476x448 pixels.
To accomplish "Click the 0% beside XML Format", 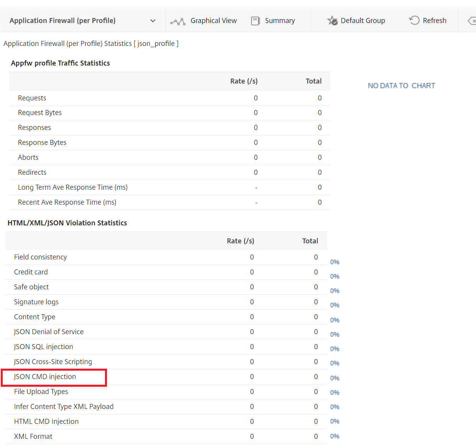I will [x=335, y=437].
